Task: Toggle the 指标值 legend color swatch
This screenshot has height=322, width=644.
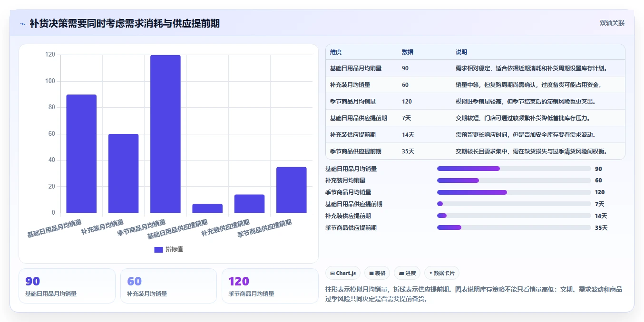Action: coord(158,249)
